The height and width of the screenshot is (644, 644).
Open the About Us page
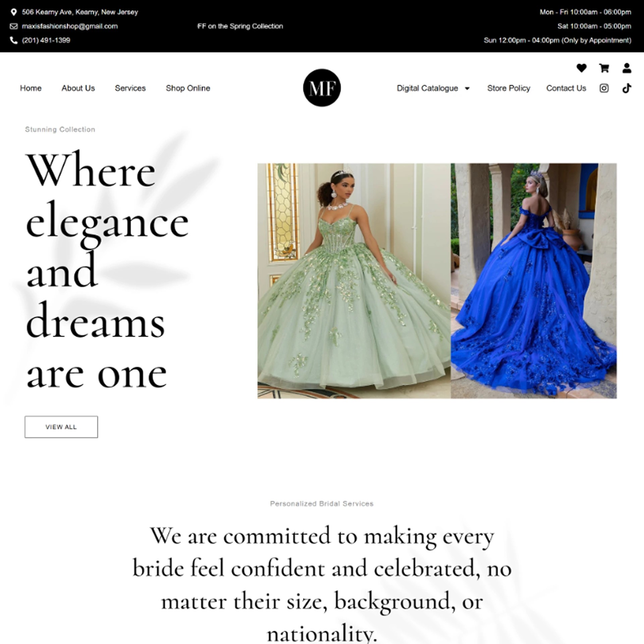pyautogui.click(x=78, y=88)
